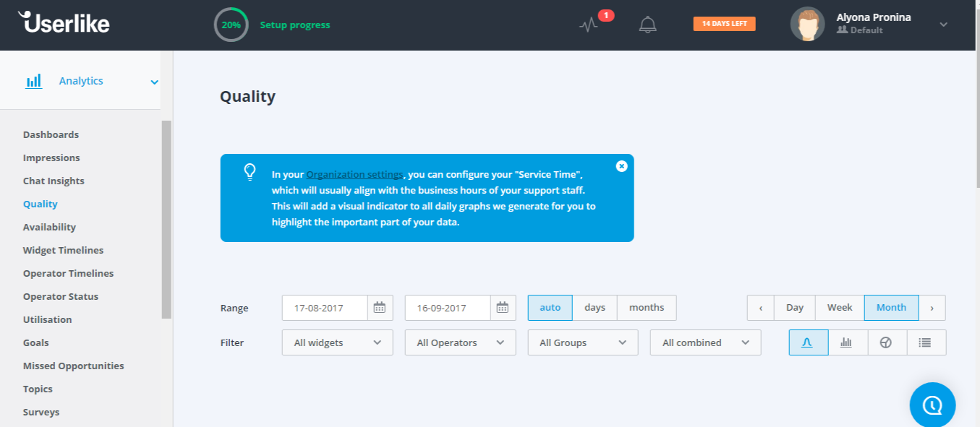980x427 pixels.
Task: Select the days range granularity
Action: [x=595, y=308]
